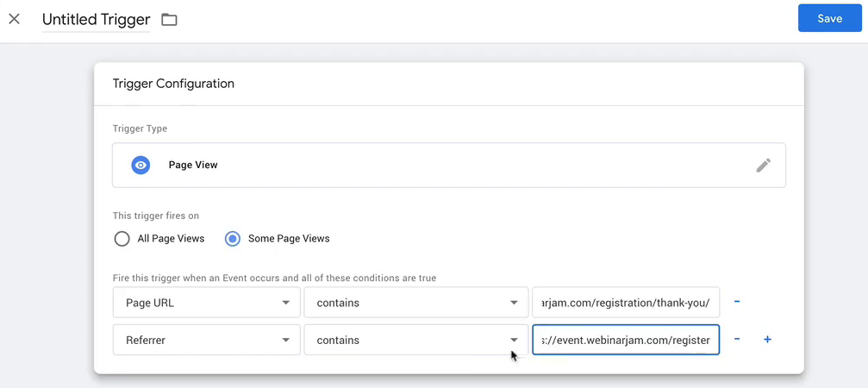The width and height of the screenshot is (868, 388).
Task: Click the Trigger Configuration heading
Action: pos(173,84)
